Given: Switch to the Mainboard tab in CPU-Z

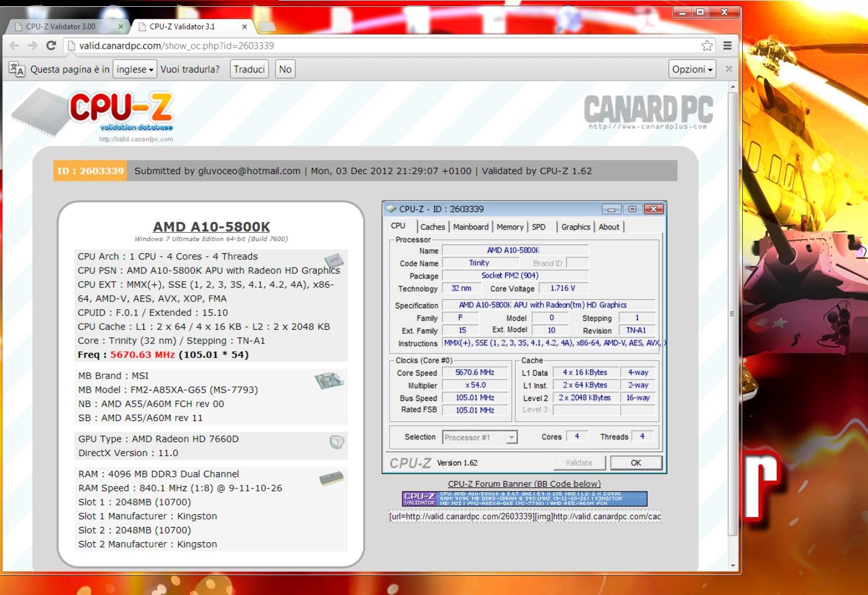Looking at the screenshot, I should tap(471, 227).
